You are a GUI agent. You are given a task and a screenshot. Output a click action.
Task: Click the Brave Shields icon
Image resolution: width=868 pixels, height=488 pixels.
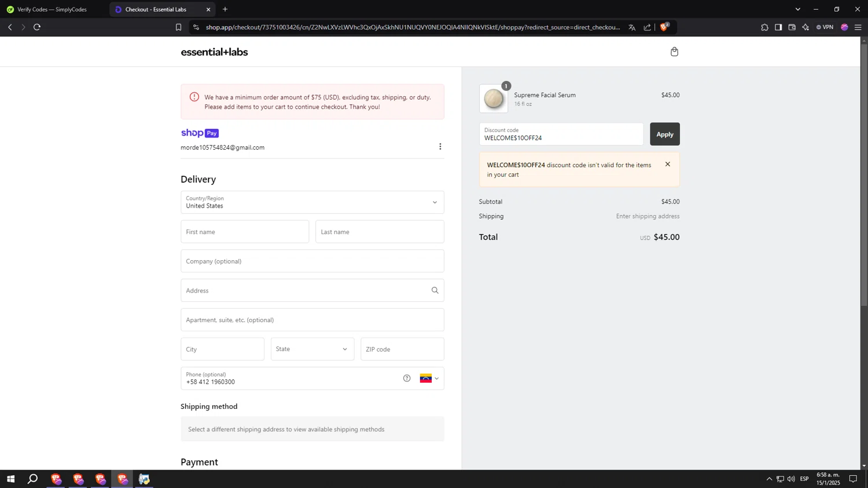point(664,27)
